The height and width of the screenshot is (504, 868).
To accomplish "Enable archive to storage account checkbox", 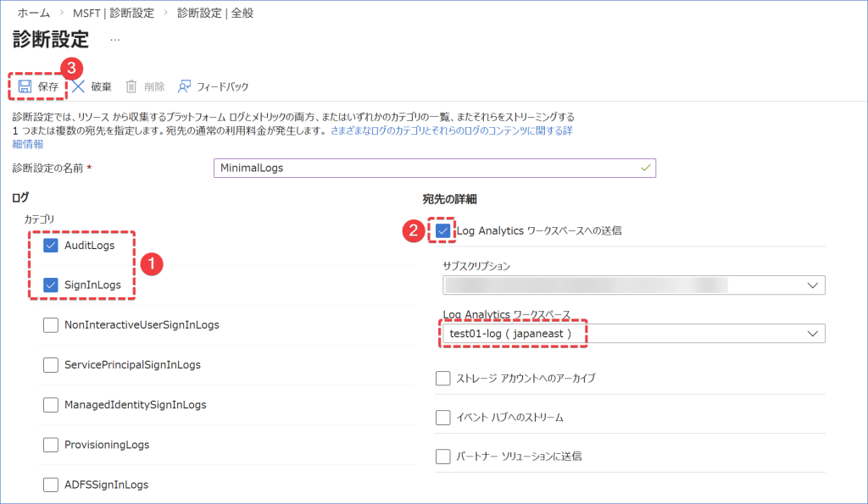I will 442,378.
